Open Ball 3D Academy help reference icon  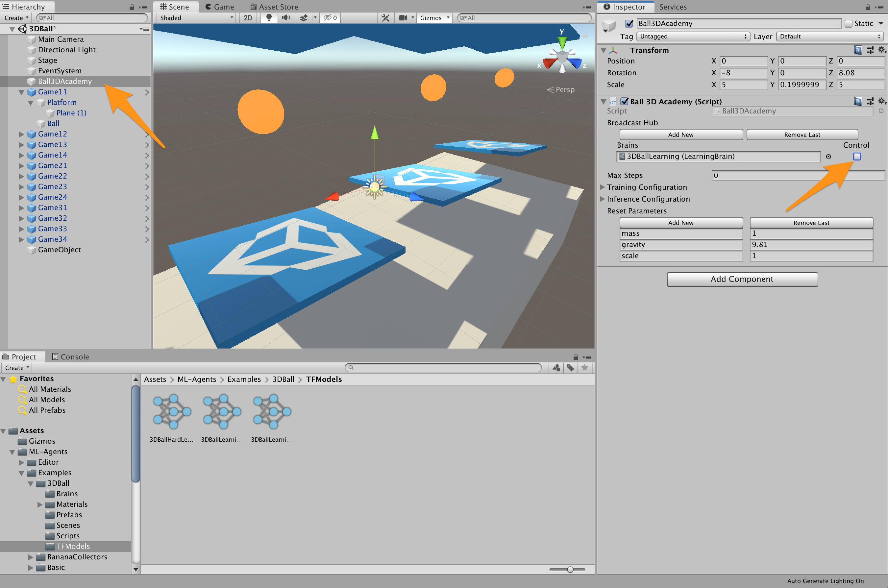(857, 101)
